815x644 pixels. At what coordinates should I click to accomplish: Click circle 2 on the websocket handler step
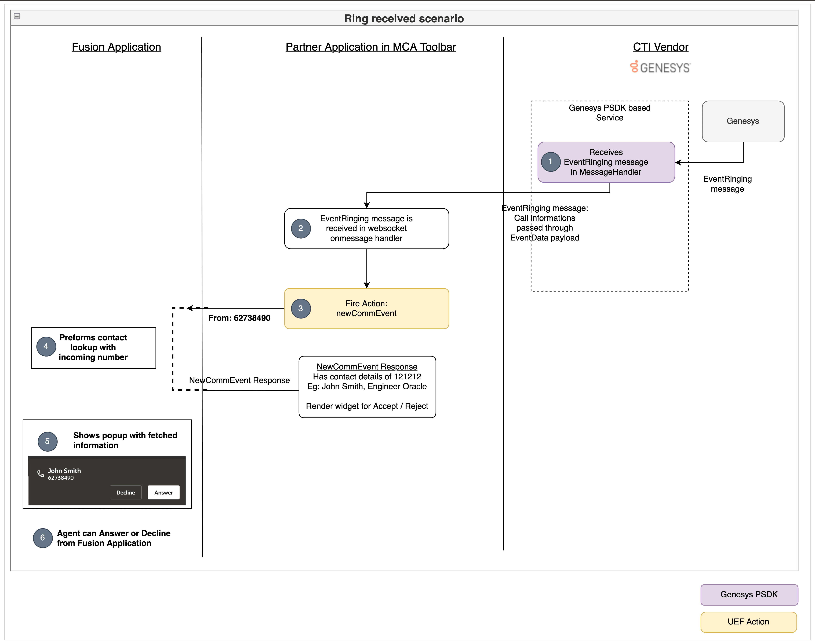tap(301, 228)
